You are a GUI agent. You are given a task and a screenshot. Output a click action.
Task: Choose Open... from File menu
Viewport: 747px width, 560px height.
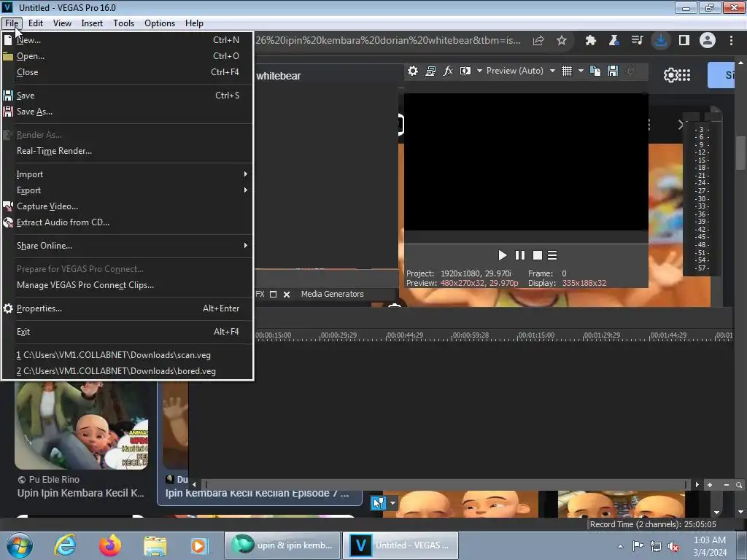click(127, 56)
